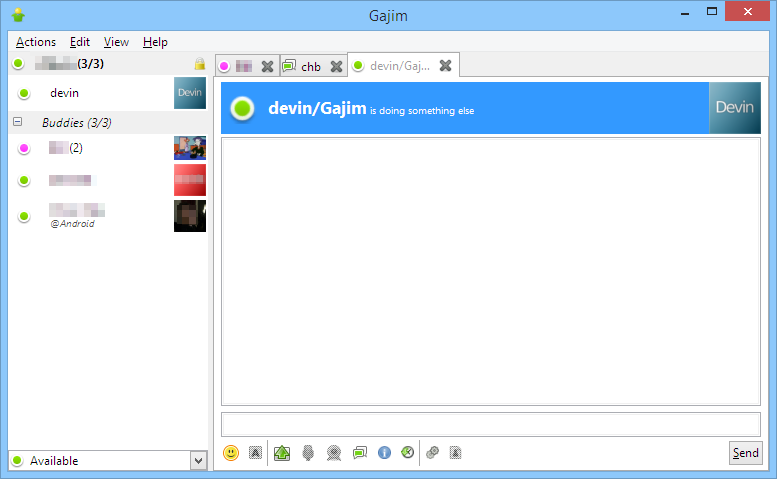This screenshot has height=479, width=777.
Task: Open the text formatting icon
Action: point(255,453)
